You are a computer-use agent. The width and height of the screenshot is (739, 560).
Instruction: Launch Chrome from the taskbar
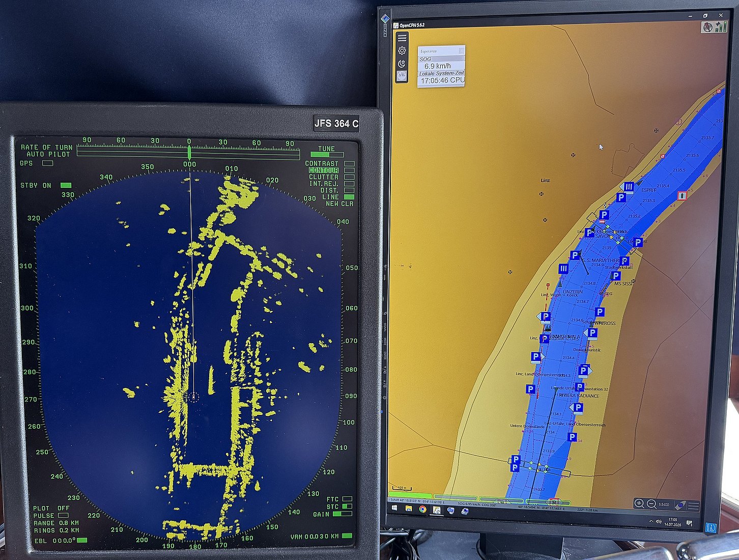coord(422,509)
